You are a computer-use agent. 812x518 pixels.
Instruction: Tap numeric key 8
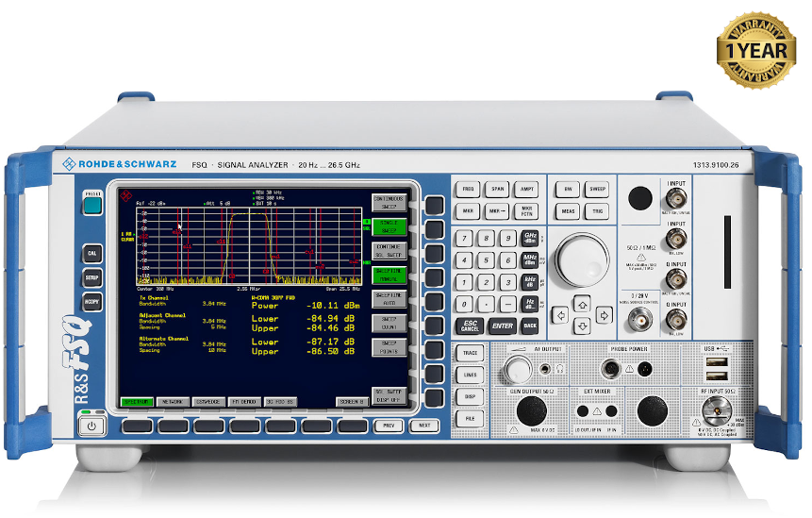(487, 239)
